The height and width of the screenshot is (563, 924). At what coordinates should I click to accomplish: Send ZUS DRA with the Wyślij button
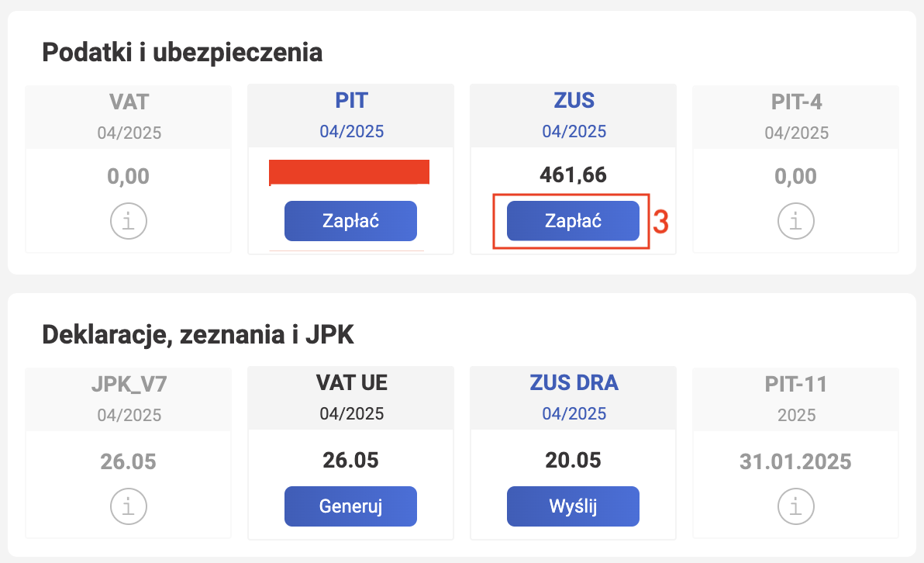pos(573,506)
